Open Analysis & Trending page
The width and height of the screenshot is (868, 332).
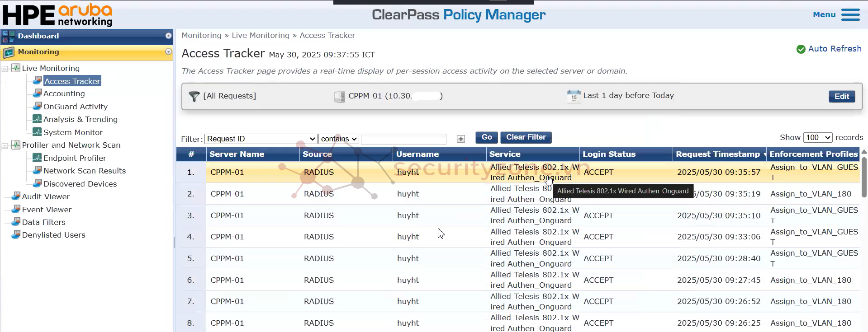(x=81, y=119)
